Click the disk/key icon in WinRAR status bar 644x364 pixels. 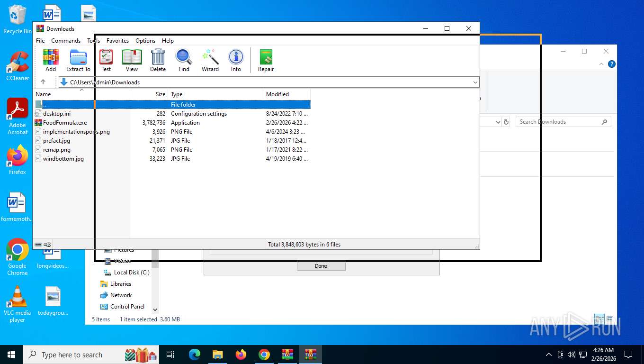43,245
